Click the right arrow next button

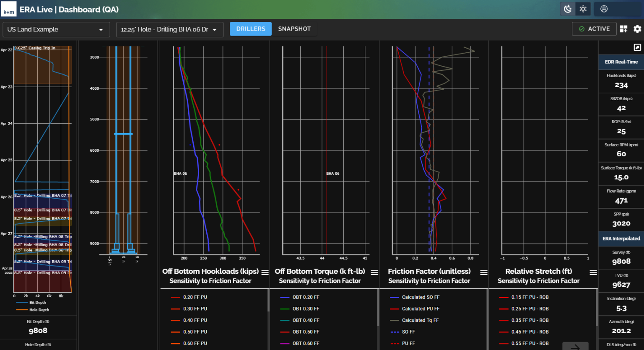point(575,347)
